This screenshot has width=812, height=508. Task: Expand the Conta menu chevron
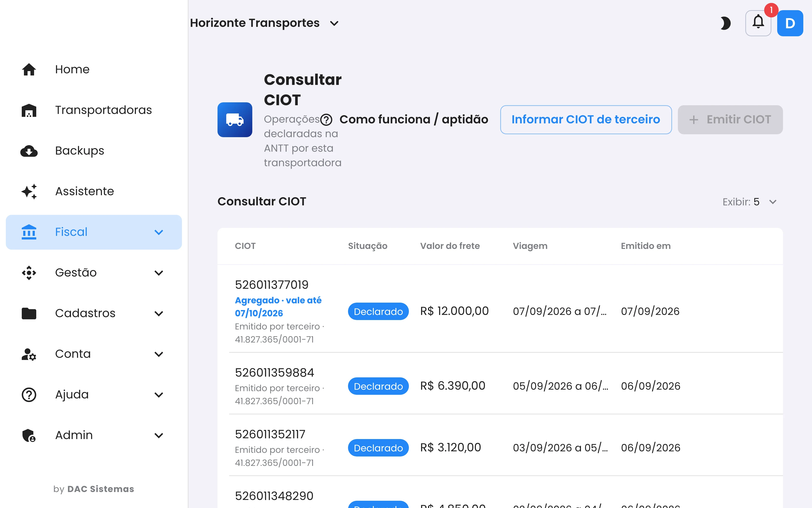pos(159,354)
